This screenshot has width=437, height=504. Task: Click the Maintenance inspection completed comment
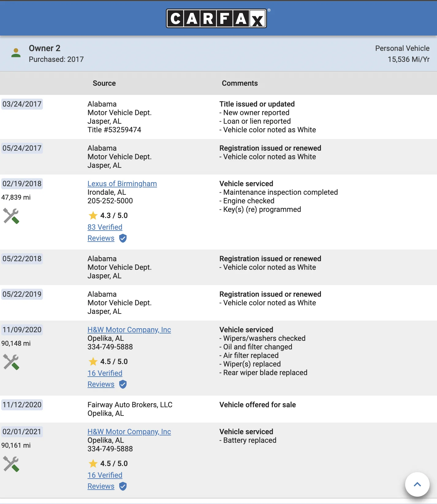click(279, 192)
